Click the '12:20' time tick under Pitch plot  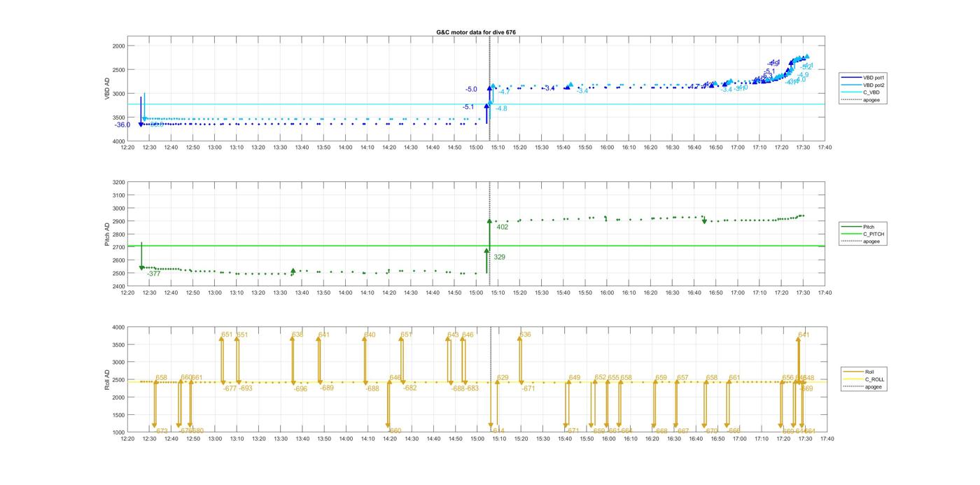tap(127, 293)
